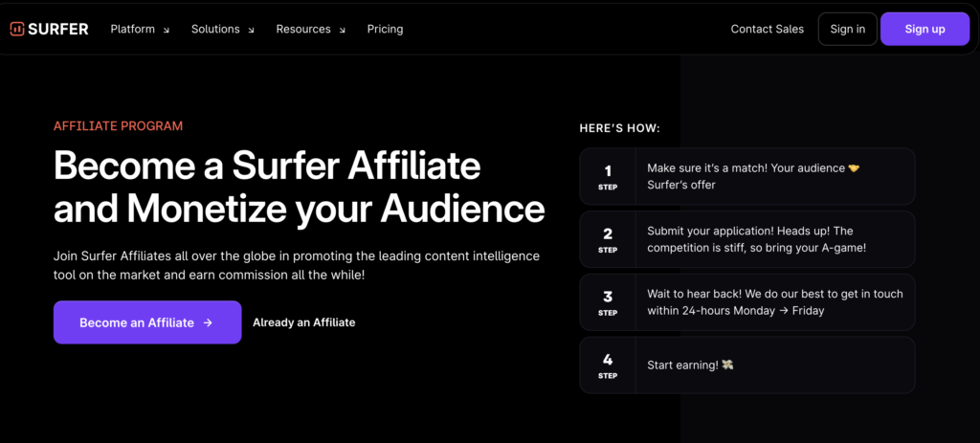Expand the Resources dropdown arrow
The height and width of the screenshot is (443, 980).
pos(342,30)
